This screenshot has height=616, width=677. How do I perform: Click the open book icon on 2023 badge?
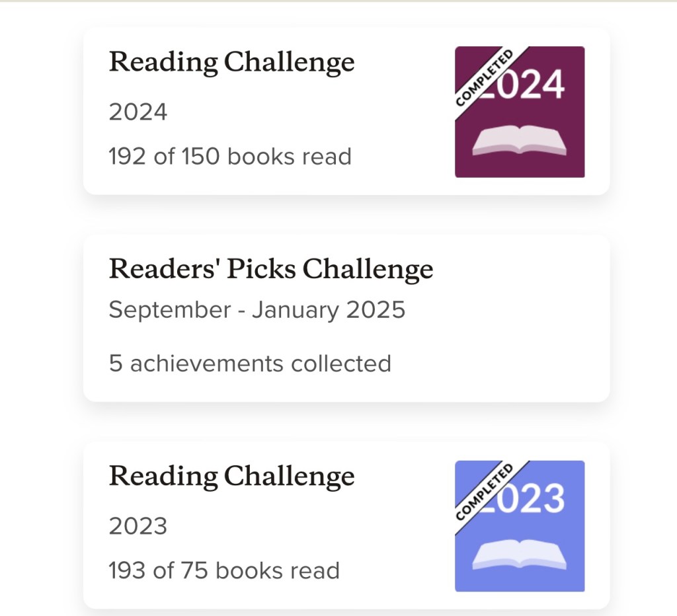(x=520, y=554)
